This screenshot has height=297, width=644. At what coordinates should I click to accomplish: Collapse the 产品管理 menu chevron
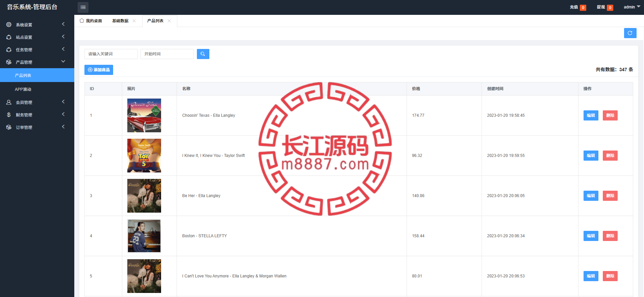coord(63,61)
